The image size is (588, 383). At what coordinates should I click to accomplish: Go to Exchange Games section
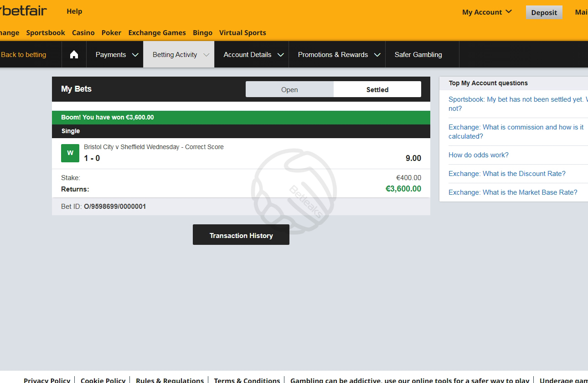coord(157,33)
